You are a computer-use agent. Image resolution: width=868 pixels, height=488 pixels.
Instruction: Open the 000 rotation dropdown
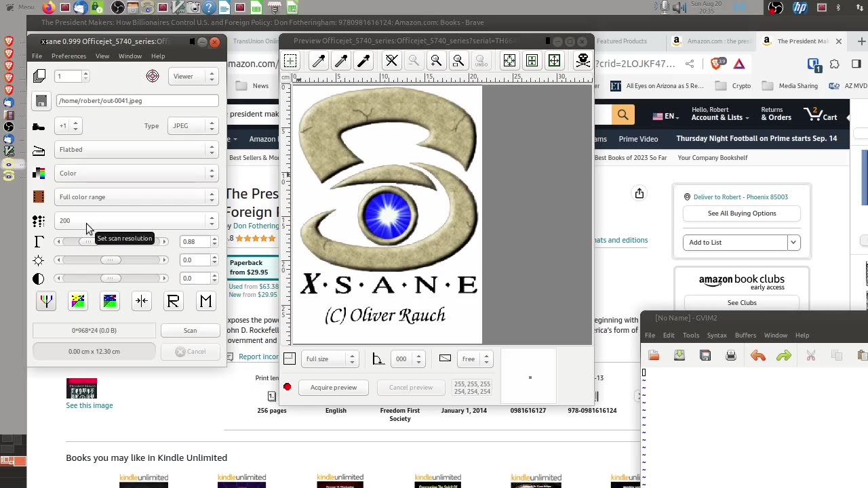[408, 359]
